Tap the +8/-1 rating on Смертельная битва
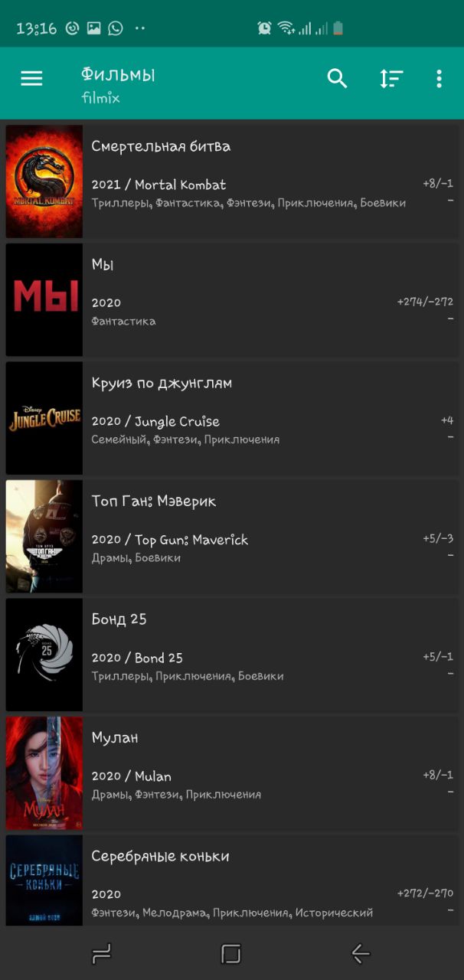Image resolution: width=464 pixels, height=980 pixels. tap(438, 184)
